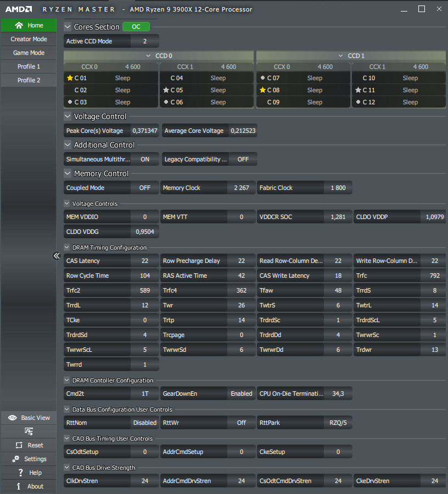Toggle Simultaneous Multithreading ON value
This screenshot has height=494, width=448.
[x=145, y=159]
